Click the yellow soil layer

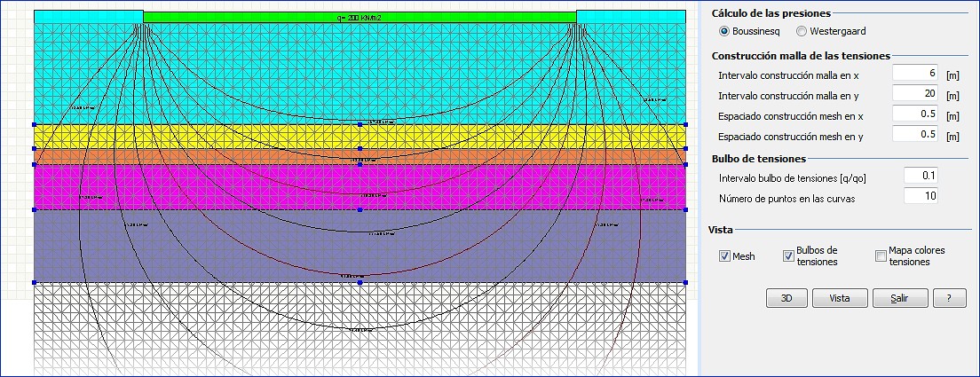360,136
